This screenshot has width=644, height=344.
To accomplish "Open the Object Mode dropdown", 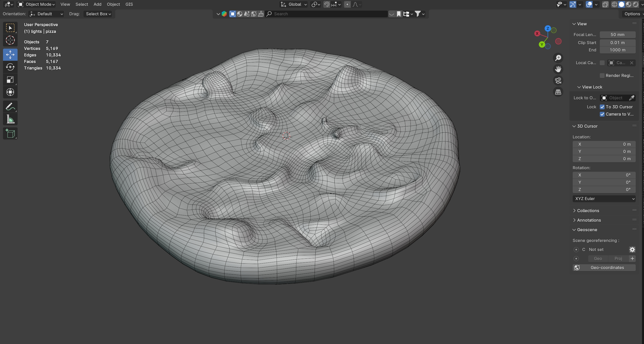I will [36, 4].
